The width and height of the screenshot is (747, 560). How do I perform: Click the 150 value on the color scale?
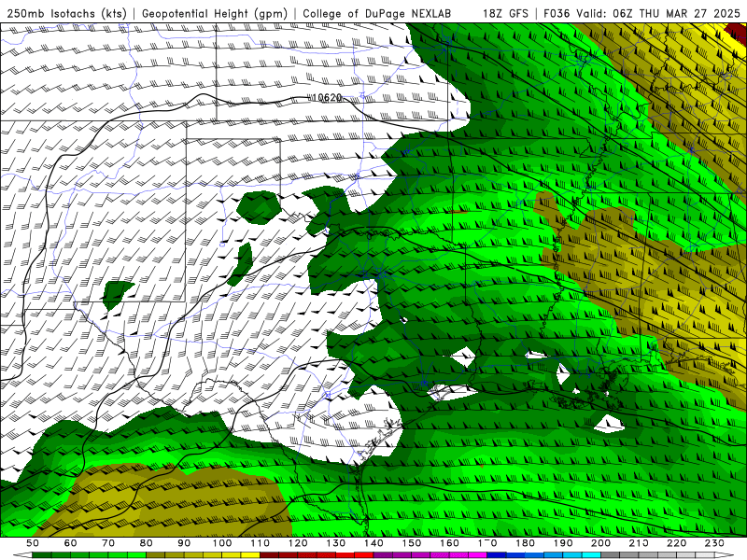point(412,543)
